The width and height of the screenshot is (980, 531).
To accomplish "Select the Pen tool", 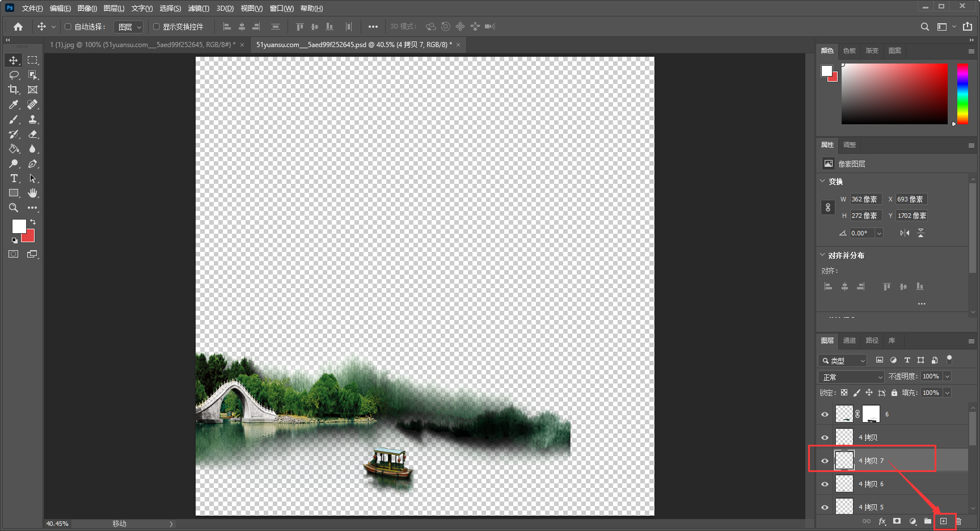I will pos(33,163).
